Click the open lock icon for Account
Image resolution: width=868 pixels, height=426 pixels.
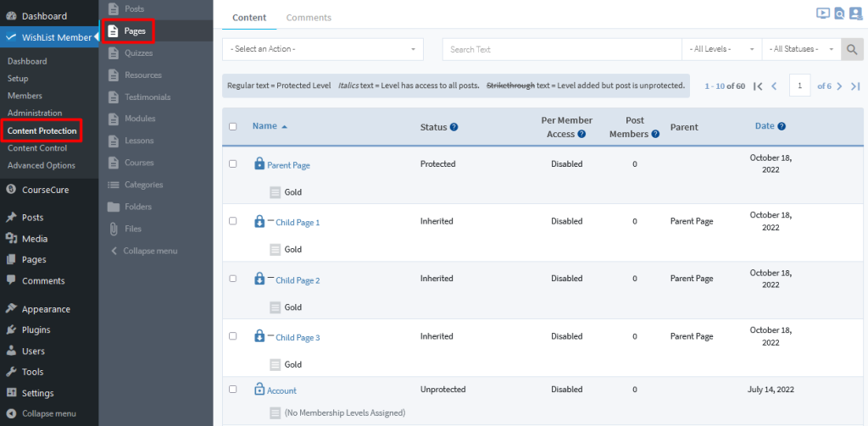point(259,389)
